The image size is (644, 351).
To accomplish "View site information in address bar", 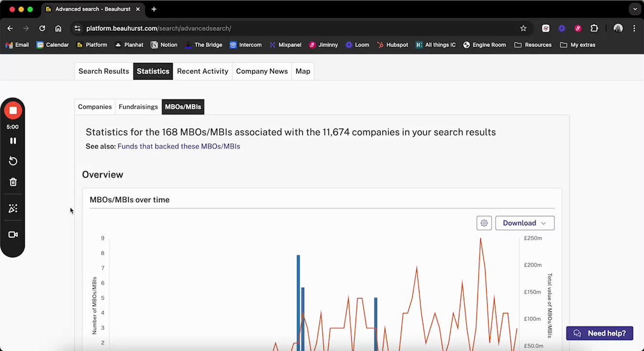I will tap(77, 28).
